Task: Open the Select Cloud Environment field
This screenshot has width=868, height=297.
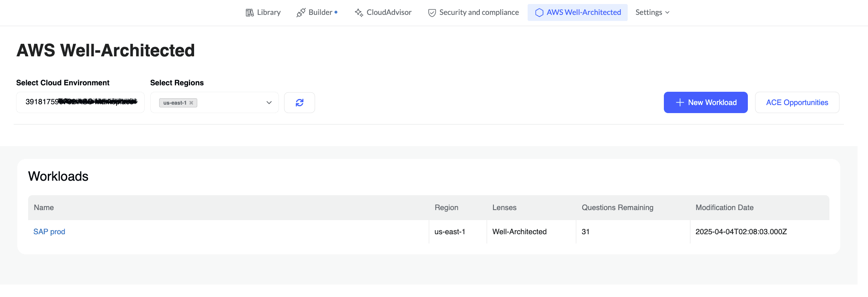Action: tap(80, 102)
